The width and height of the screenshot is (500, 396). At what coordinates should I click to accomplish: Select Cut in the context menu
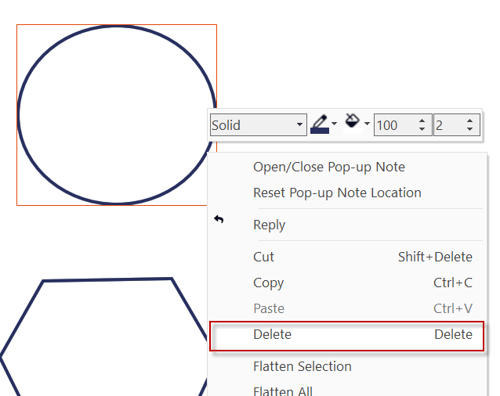pyautogui.click(x=347, y=257)
